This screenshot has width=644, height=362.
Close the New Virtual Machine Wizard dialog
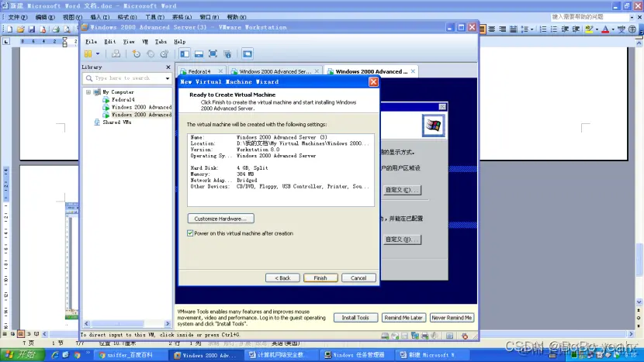[373, 81]
